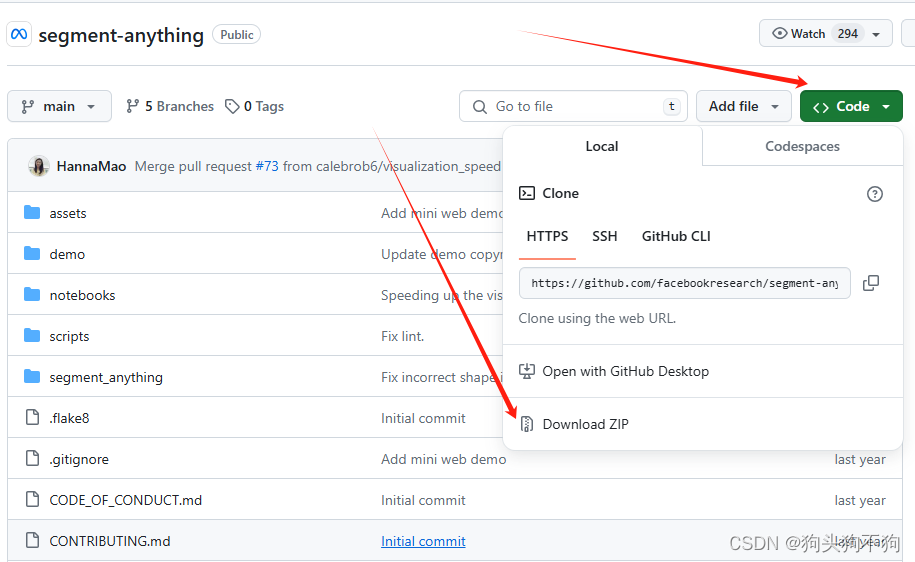Viewport: 915px width, 562px height.
Task: Click the copy URL to clipboard icon
Action: (871, 283)
